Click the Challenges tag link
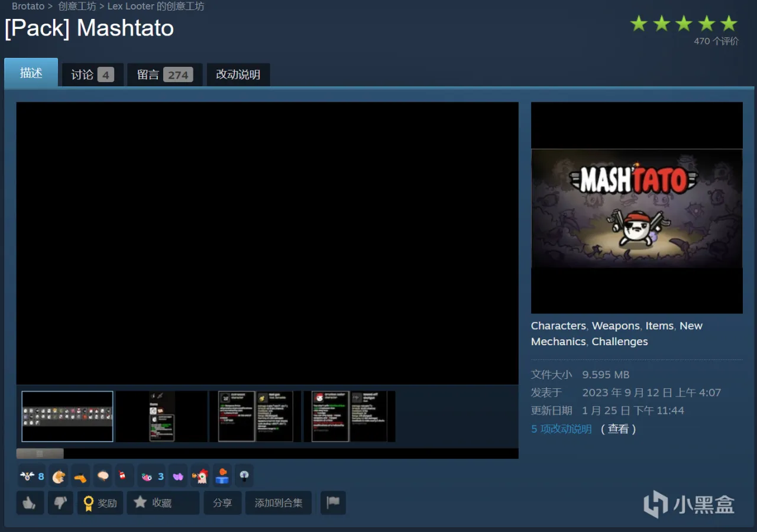The width and height of the screenshot is (757, 532). pos(620,342)
